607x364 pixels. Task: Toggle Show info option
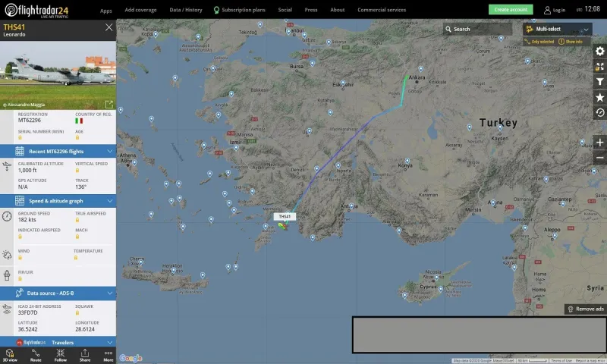(571, 42)
